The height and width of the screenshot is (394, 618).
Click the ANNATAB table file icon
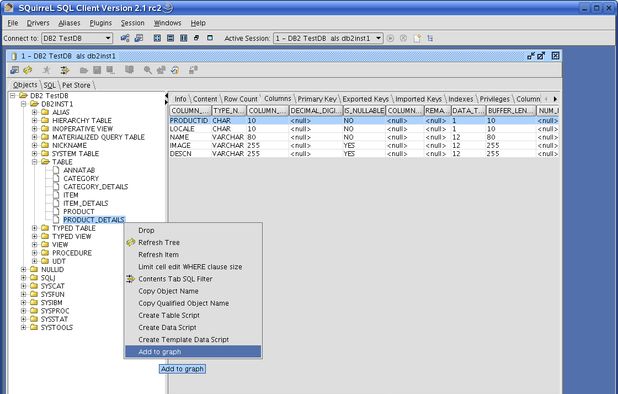point(56,170)
